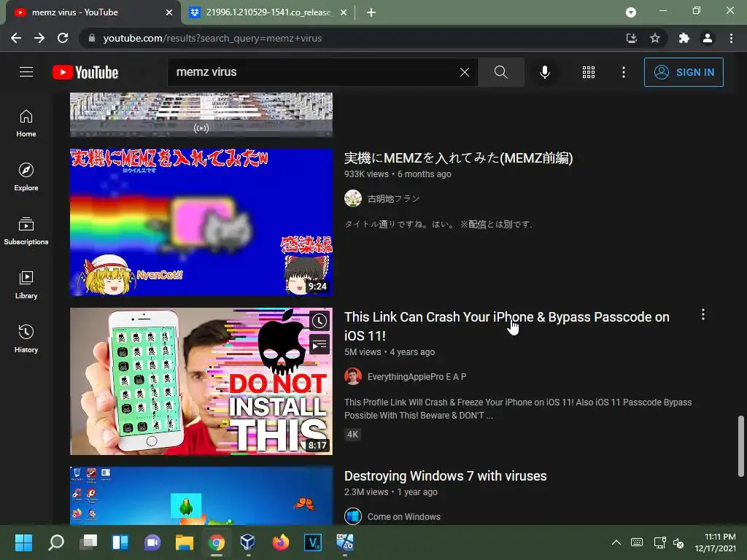Open the YouTube hamburger guide menu

click(x=26, y=72)
